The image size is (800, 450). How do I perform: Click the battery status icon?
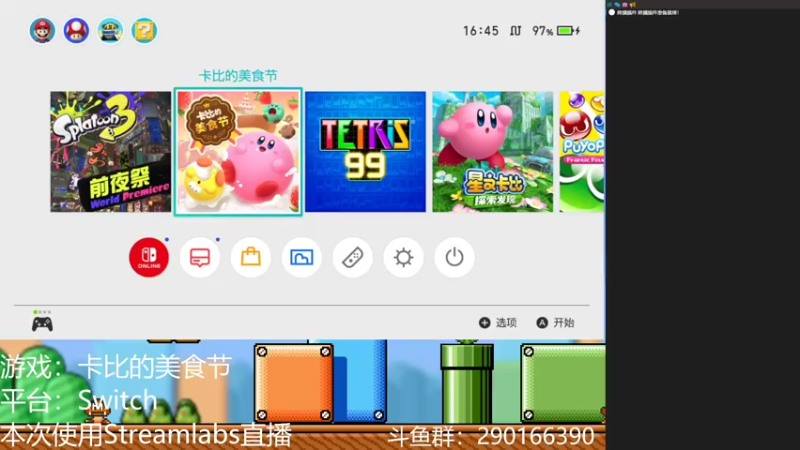568,31
